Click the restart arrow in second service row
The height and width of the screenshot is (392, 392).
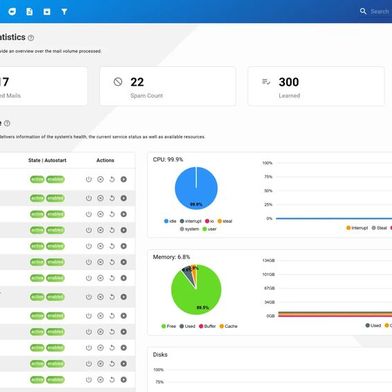click(x=112, y=198)
